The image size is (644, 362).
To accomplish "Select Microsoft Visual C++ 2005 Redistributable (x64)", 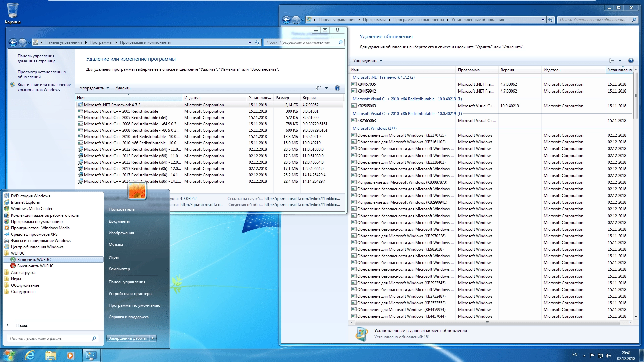I will (210, 118).
